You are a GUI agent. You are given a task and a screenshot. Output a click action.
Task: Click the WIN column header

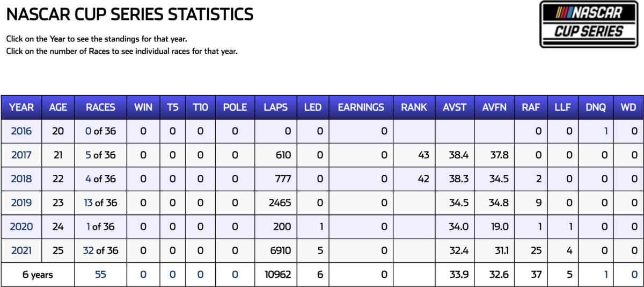[143, 107]
